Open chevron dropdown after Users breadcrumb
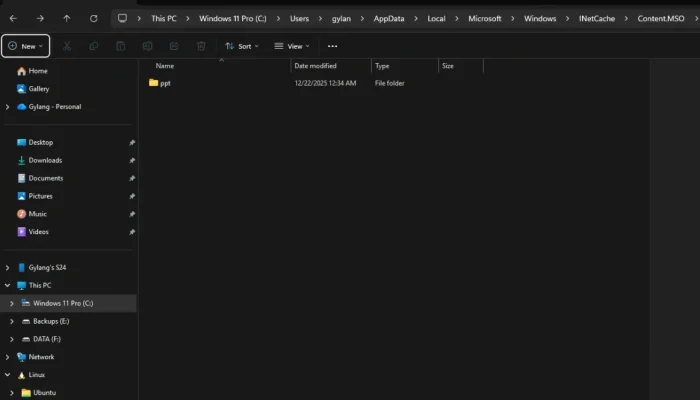The image size is (700, 400). point(320,18)
